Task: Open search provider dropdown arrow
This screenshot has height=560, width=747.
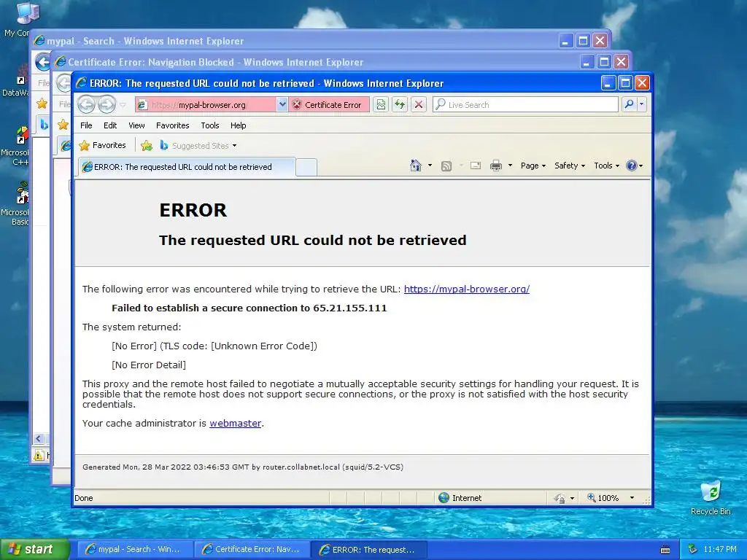Action: coord(642,104)
